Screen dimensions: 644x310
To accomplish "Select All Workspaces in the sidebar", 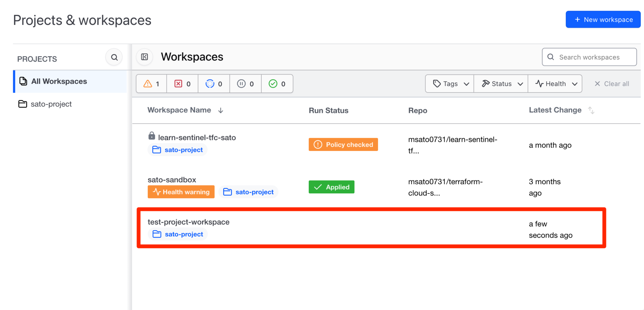I will [59, 81].
